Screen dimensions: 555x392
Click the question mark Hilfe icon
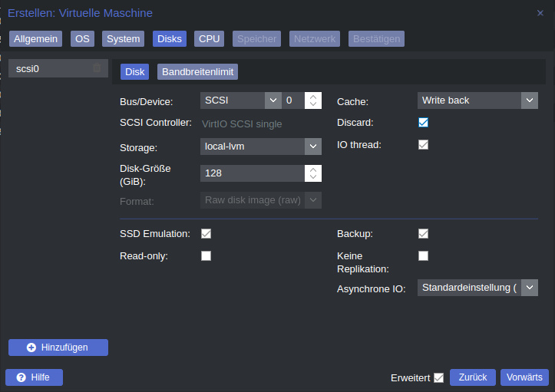pyautogui.click(x=21, y=377)
